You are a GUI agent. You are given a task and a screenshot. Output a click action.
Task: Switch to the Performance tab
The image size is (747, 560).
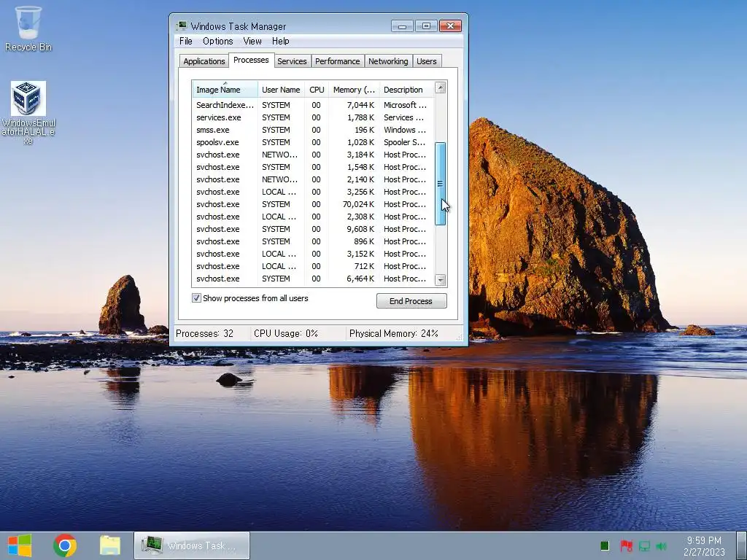337,61
